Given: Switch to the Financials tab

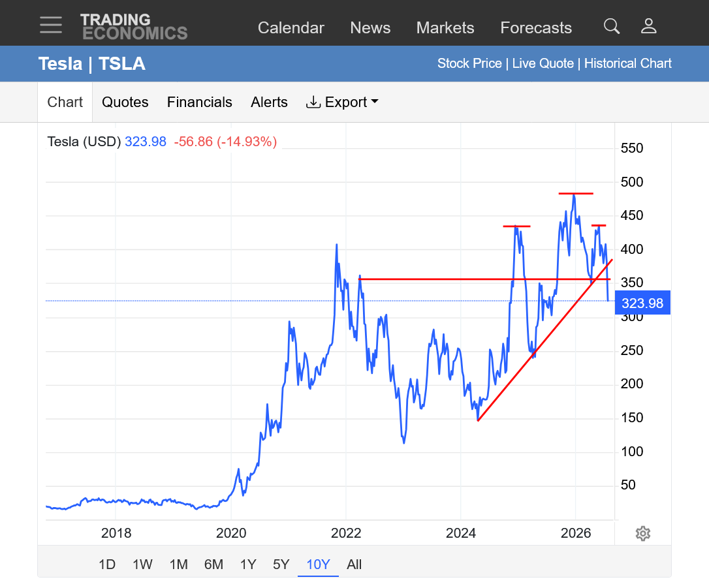Looking at the screenshot, I should (199, 102).
